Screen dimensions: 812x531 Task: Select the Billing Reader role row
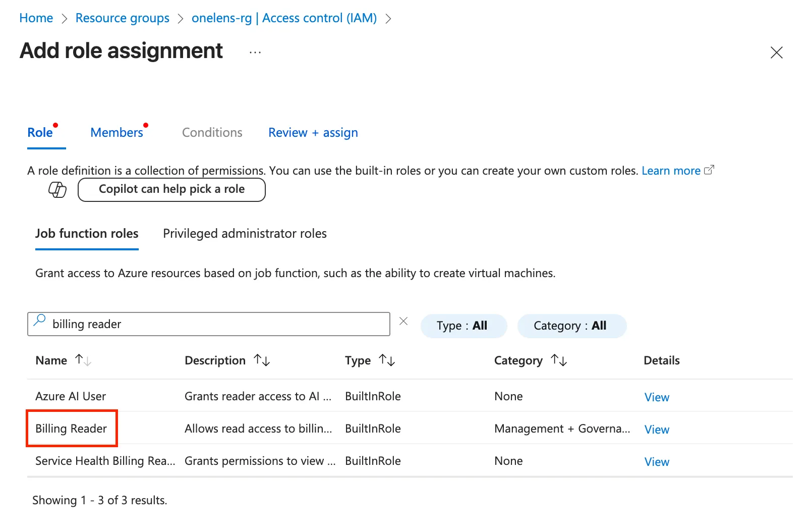coord(71,429)
